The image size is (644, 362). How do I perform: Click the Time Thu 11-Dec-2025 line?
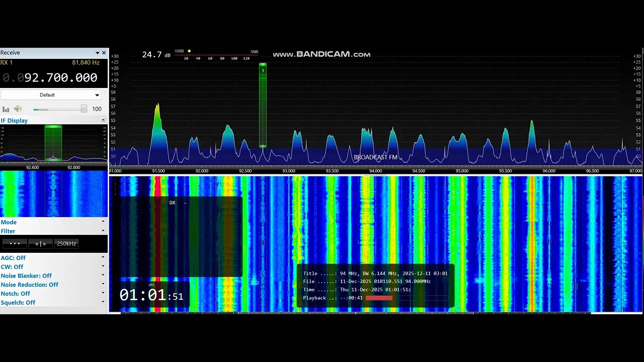(x=357, y=290)
